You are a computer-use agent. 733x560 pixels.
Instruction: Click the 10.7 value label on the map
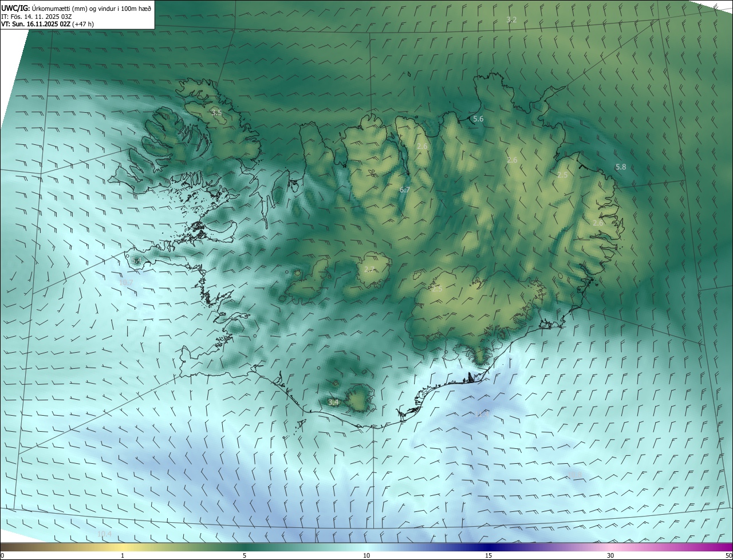pyautogui.click(x=126, y=283)
